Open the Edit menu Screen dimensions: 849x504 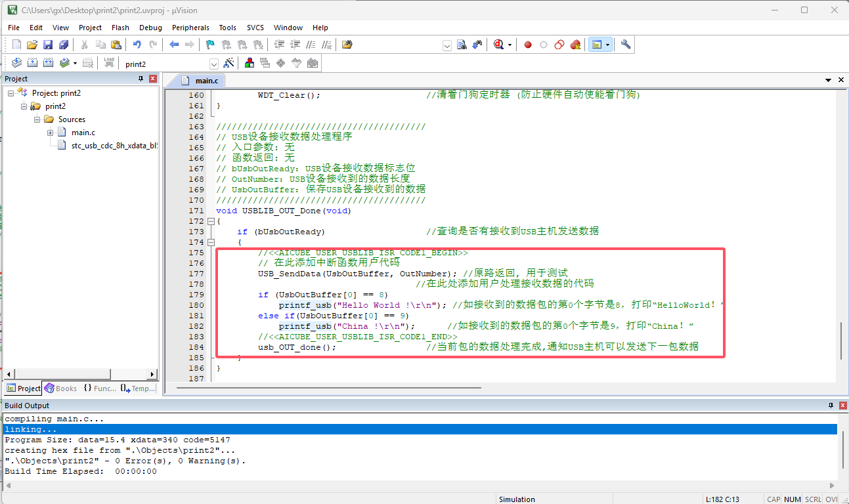[x=36, y=28]
